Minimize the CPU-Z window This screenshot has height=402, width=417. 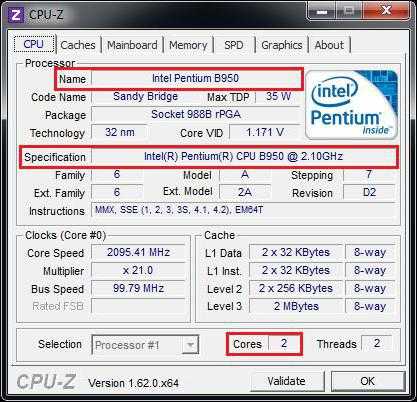pos(322,12)
